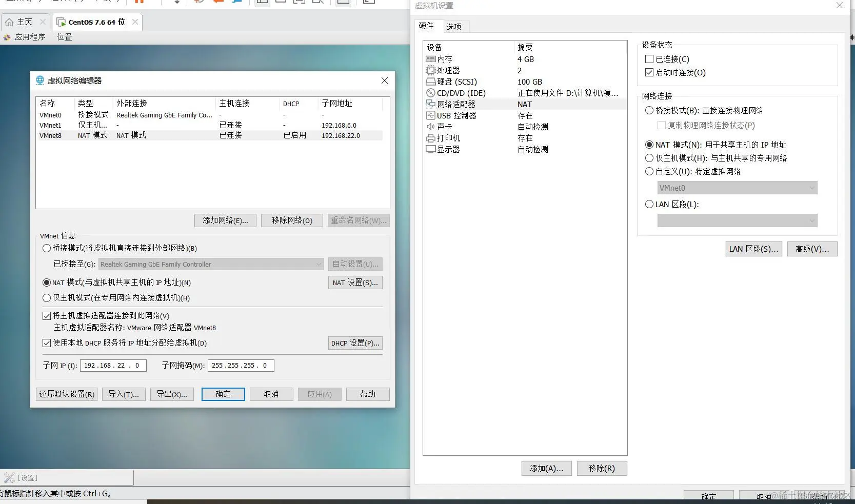Open the 应用程序 menu
This screenshot has width=855, height=504.
pos(30,37)
